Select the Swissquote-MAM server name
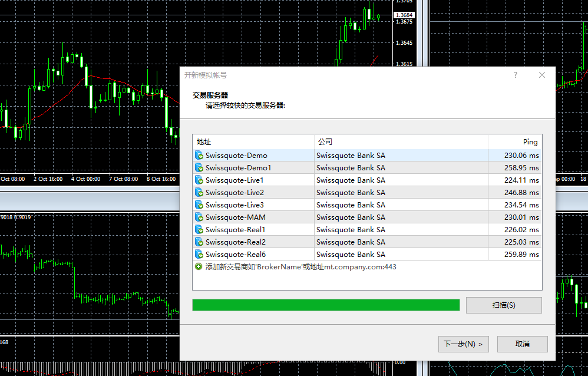This screenshot has height=376, width=588. tap(236, 217)
